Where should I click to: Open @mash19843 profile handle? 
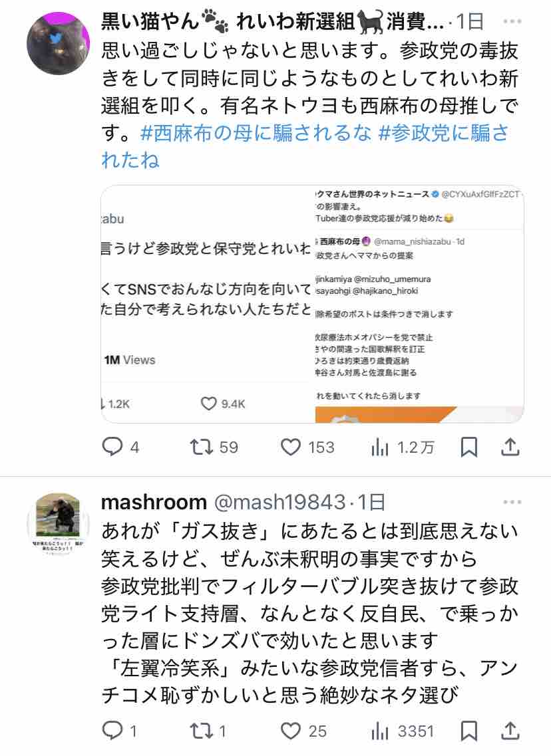(x=279, y=502)
